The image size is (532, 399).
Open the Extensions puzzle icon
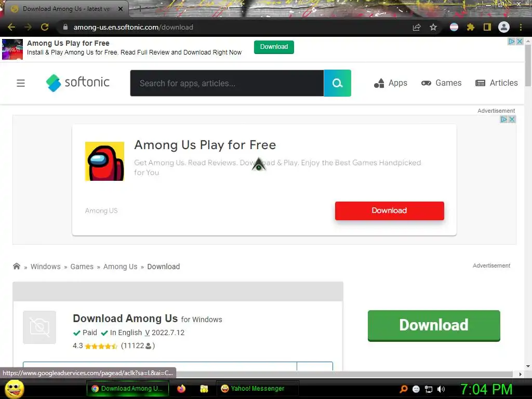point(471,27)
